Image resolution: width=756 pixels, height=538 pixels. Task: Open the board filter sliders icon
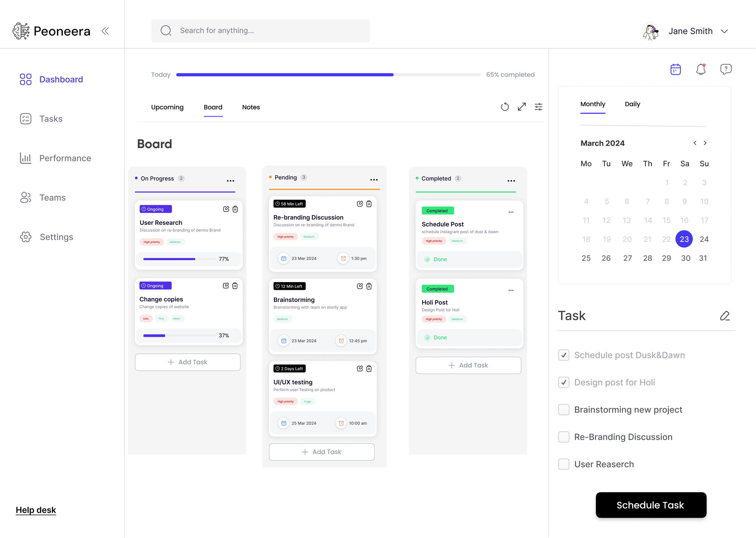click(539, 107)
